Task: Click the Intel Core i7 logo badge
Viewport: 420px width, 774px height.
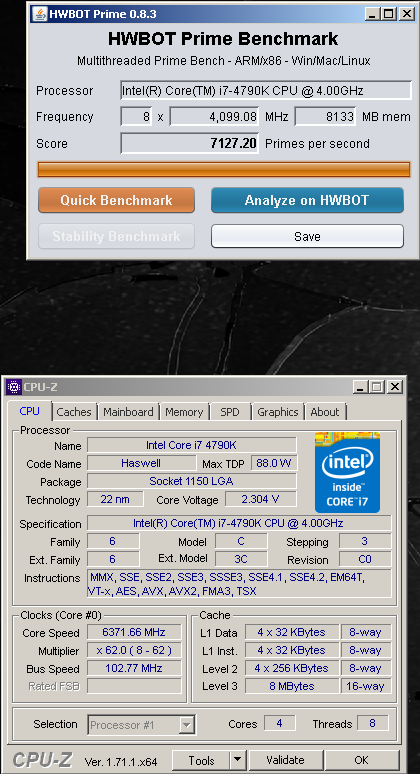Action: pos(347,472)
